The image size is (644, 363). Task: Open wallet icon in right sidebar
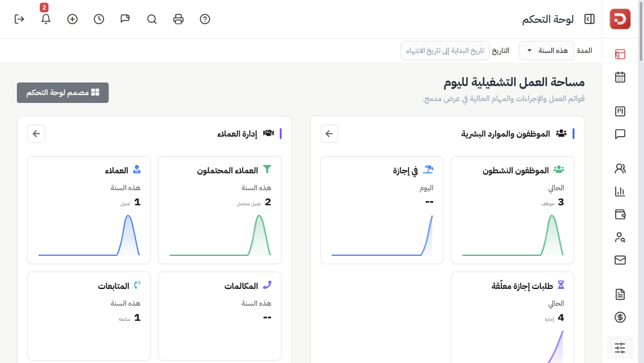[x=620, y=214]
